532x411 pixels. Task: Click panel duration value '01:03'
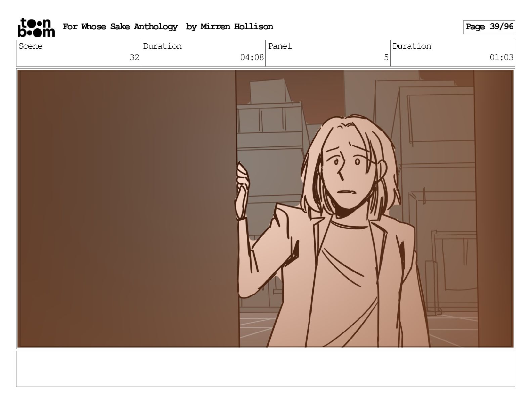(501, 57)
